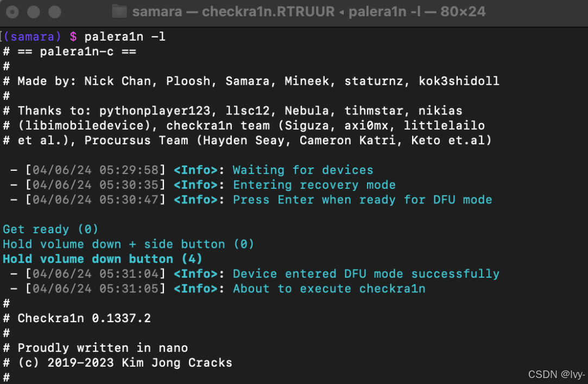Image resolution: width=588 pixels, height=384 pixels.
Task: Click the '(libimobiledevice), checkra1n team' line
Action: point(244,125)
